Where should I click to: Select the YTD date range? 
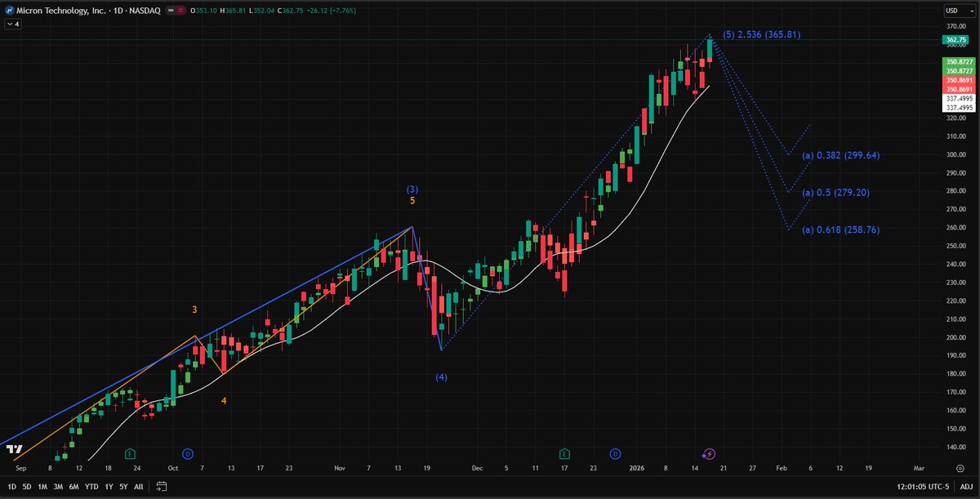coord(91,486)
